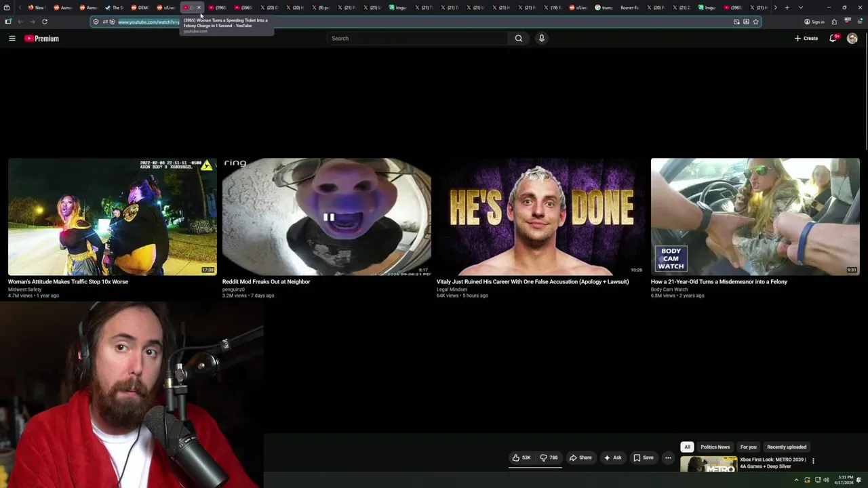The height and width of the screenshot is (488, 868).
Task: Show hidden system tray icons chevron
Action: [x=796, y=480]
